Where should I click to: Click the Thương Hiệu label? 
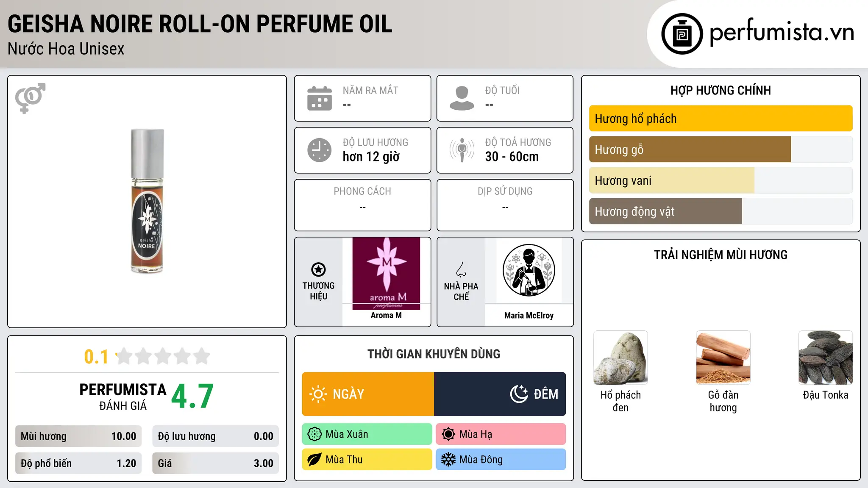[318, 291]
